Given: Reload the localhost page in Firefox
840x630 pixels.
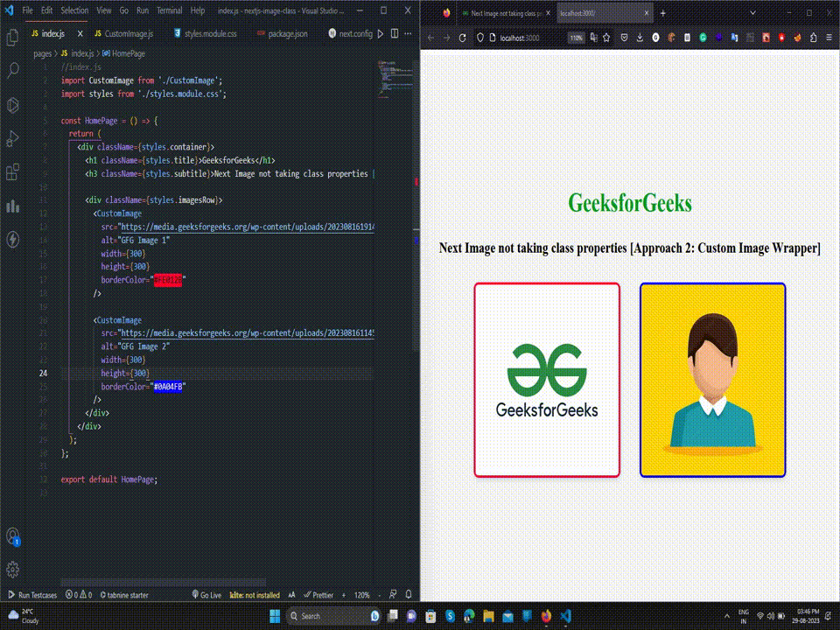Looking at the screenshot, I should click(x=462, y=38).
